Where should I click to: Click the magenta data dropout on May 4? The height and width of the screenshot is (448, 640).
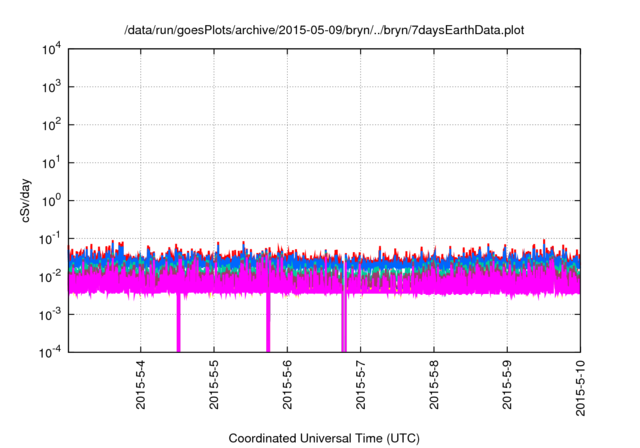pos(178,322)
